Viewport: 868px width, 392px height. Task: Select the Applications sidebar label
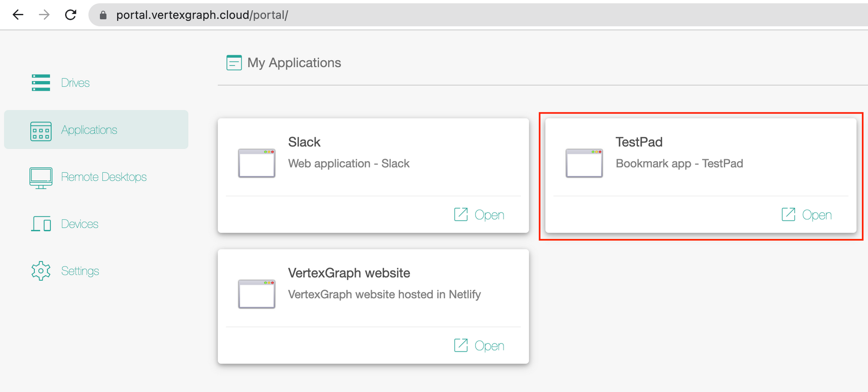[89, 130]
